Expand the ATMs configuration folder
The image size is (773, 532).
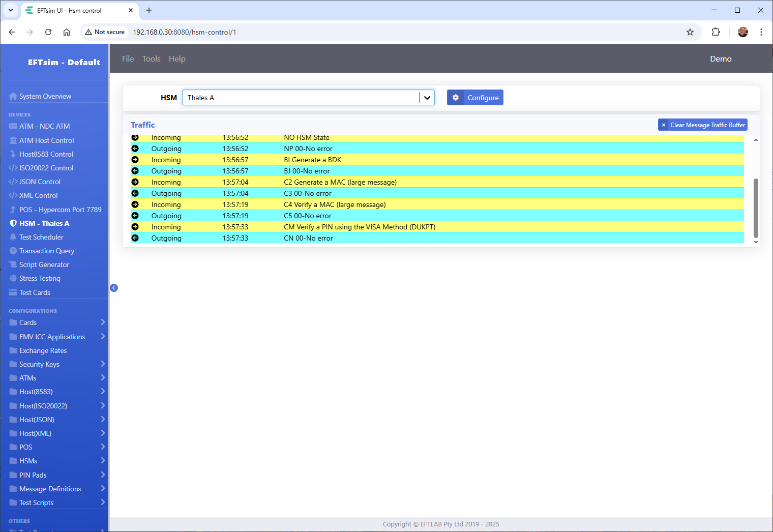coord(103,378)
